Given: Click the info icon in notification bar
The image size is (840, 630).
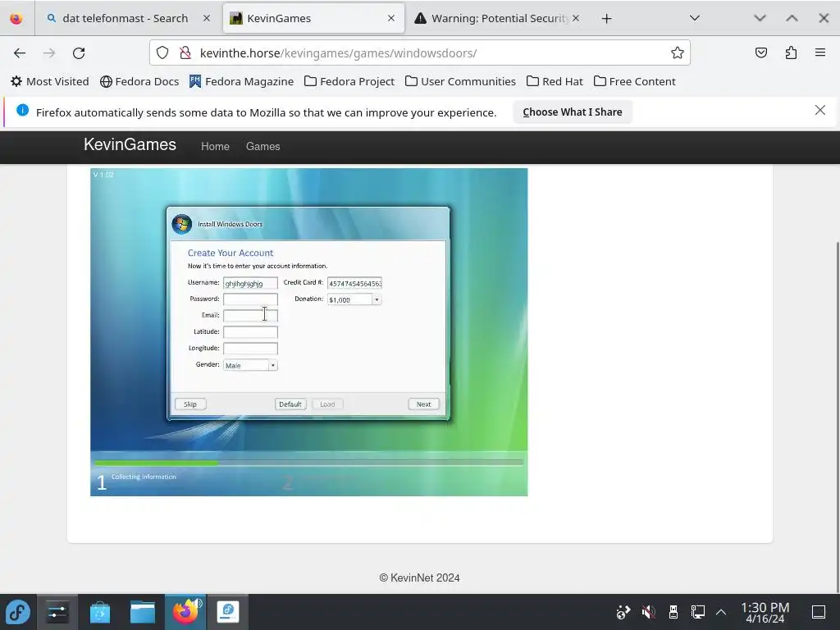Looking at the screenshot, I should (x=22, y=110).
